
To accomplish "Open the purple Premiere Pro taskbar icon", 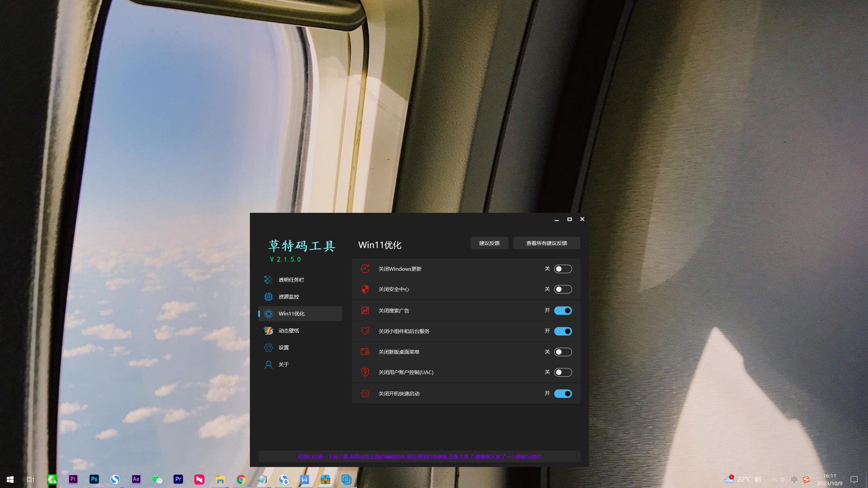I will click(x=73, y=479).
